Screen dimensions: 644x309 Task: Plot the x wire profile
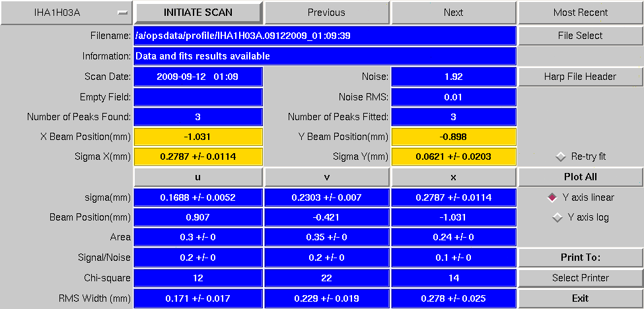tap(453, 177)
